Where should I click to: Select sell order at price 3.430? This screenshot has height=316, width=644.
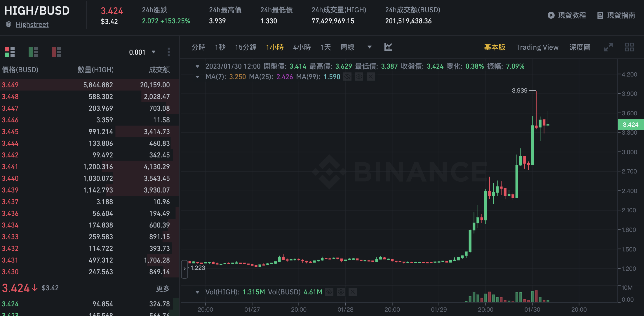(x=89, y=272)
